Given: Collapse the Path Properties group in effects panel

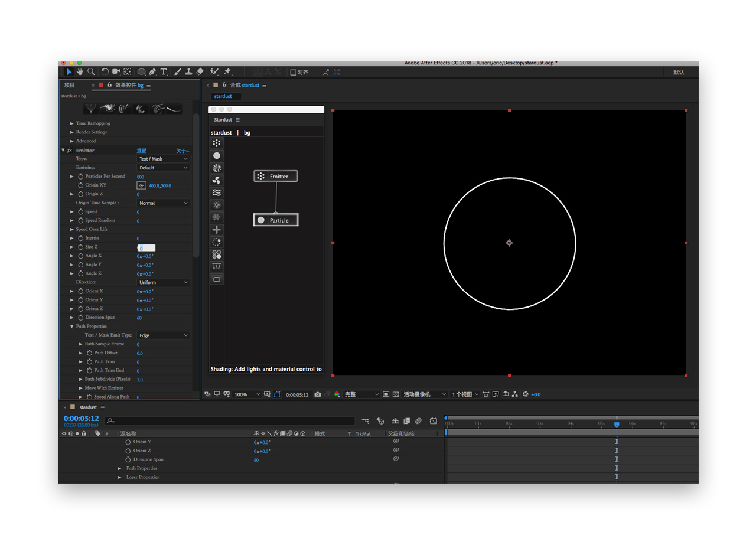Looking at the screenshot, I should [x=72, y=327].
